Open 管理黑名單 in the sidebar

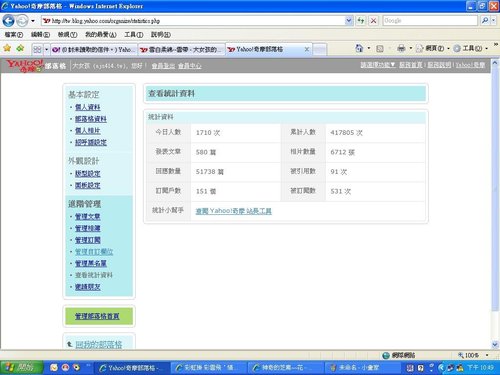coord(91,263)
